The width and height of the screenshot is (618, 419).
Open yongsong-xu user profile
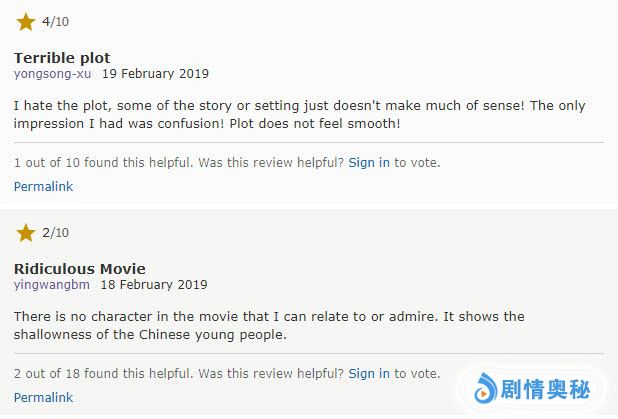coord(53,73)
